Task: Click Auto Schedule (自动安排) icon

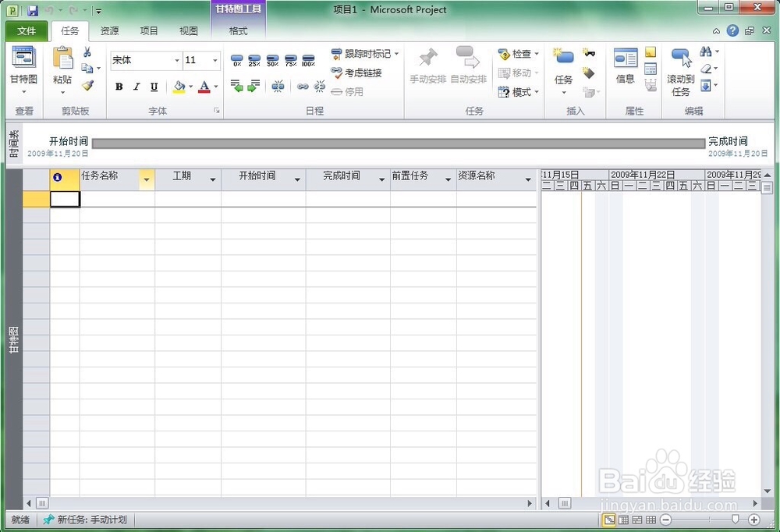Action: pos(467,57)
